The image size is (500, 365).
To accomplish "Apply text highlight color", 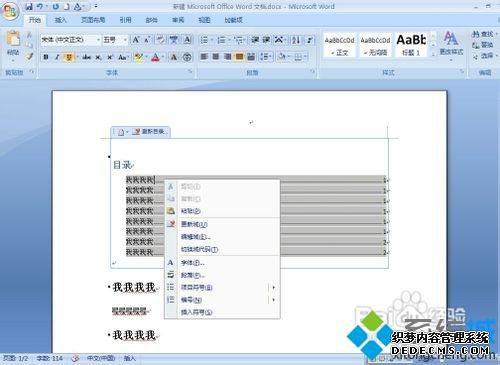I will coord(138,57).
